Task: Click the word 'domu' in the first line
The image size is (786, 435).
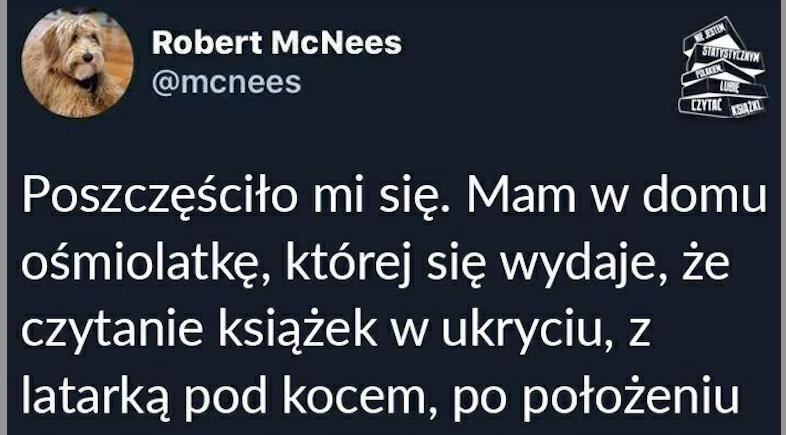Action: click(x=705, y=194)
